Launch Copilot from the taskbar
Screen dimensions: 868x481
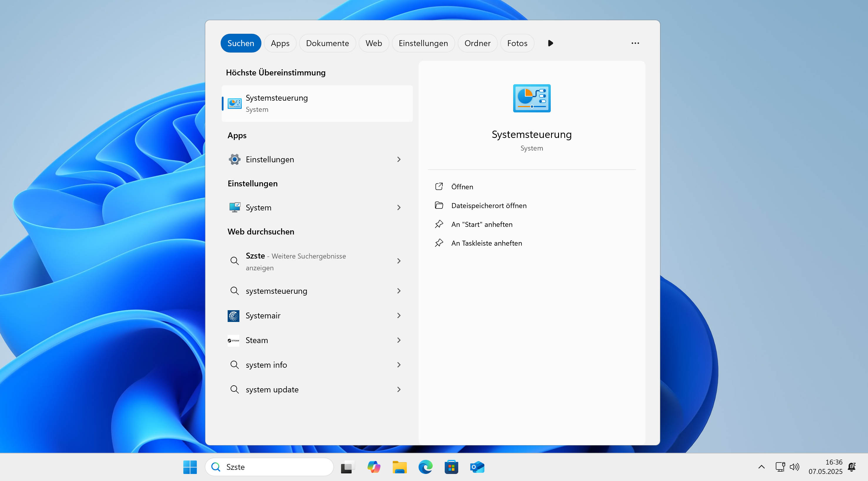click(374, 467)
